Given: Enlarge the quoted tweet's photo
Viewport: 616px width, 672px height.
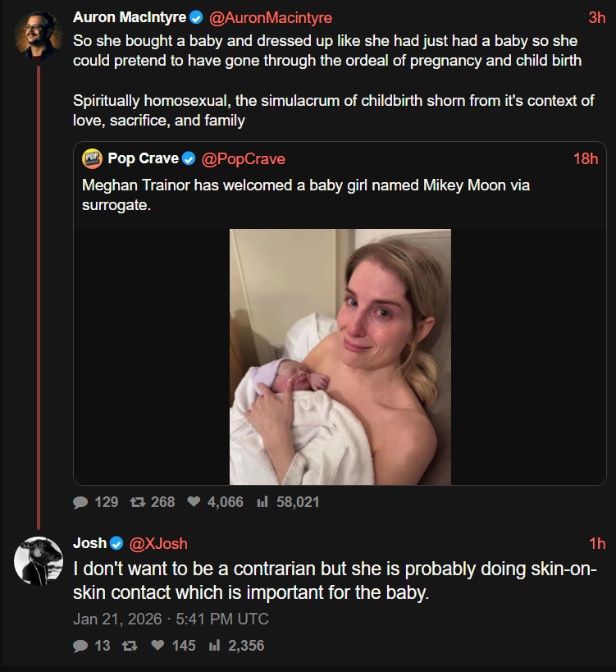Looking at the screenshot, I should click(x=340, y=356).
